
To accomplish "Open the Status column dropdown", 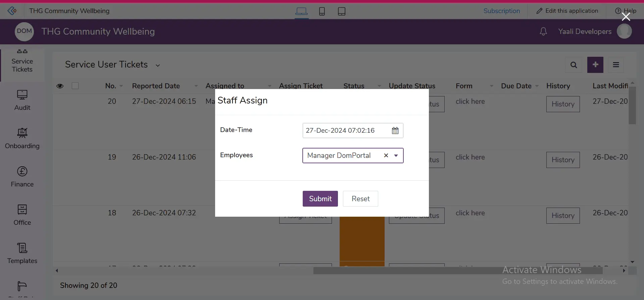I will pyautogui.click(x=379, y=86).
